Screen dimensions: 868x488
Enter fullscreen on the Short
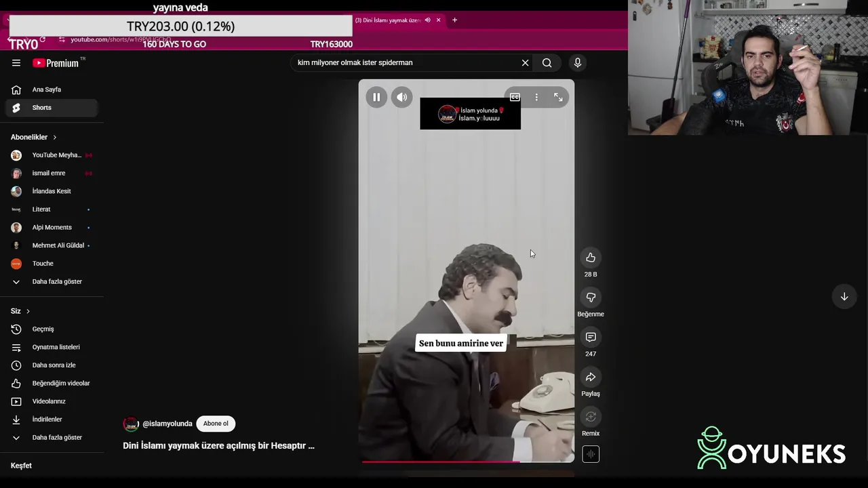(558, 97)
